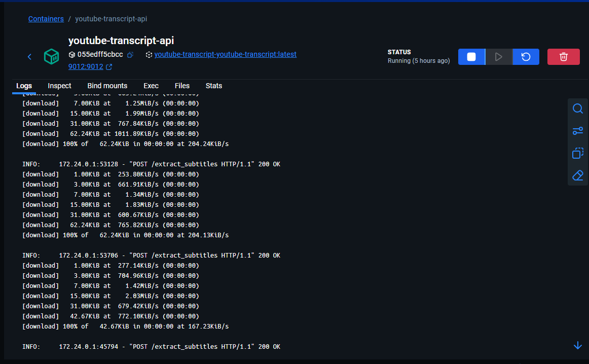Open the Stats tab
Screen dimensions: 589x364
(x=214, y=86)
